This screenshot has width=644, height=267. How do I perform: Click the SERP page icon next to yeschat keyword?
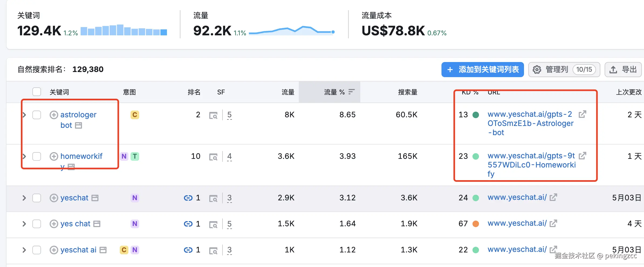coord(95,198)
